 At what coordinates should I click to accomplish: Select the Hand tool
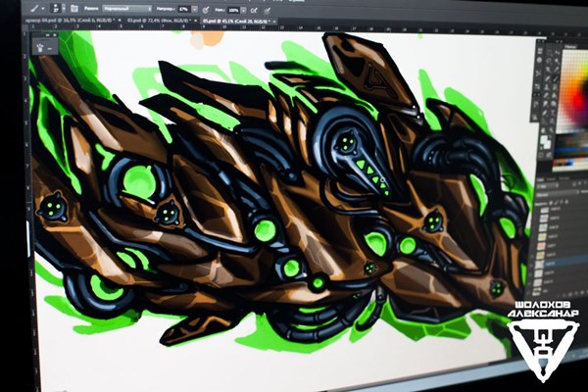543,130
